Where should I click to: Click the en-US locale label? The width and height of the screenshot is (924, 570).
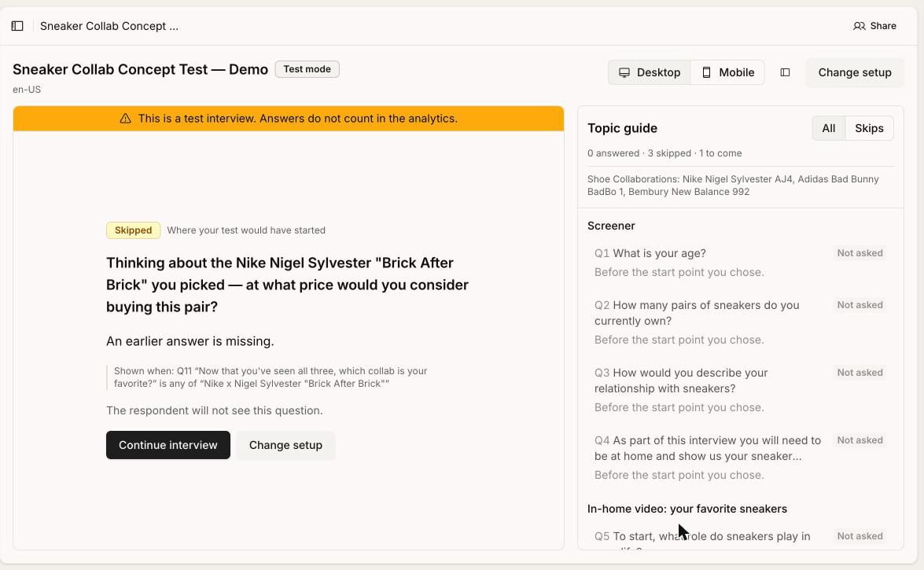click(27, 90)
